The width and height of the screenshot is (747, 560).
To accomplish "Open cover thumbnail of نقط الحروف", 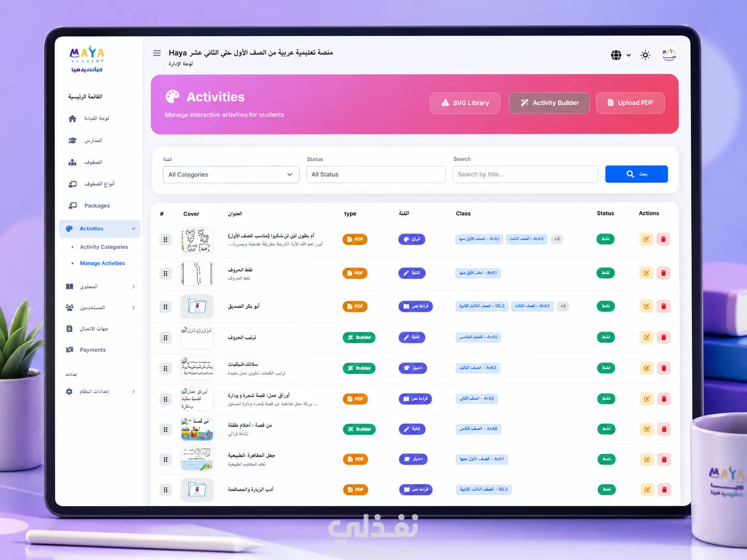I will pyautogui.click(x=197, y=273).
